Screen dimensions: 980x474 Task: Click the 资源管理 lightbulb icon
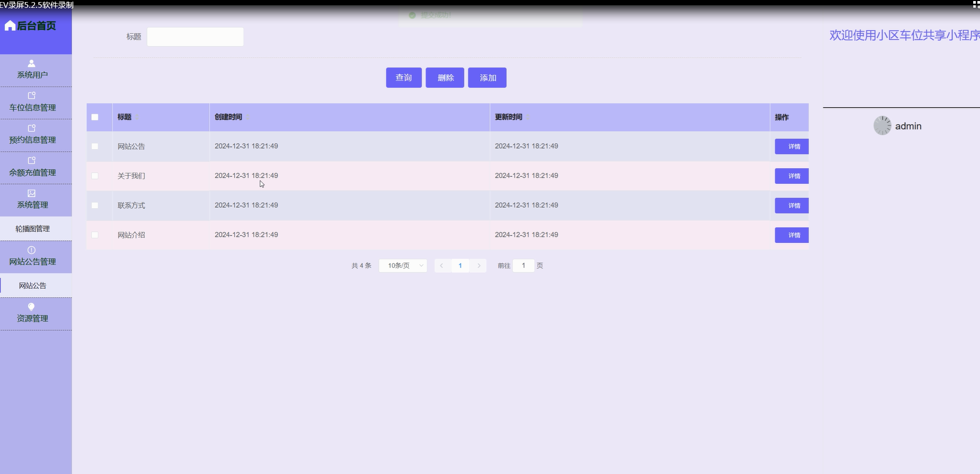coord(31,307)
